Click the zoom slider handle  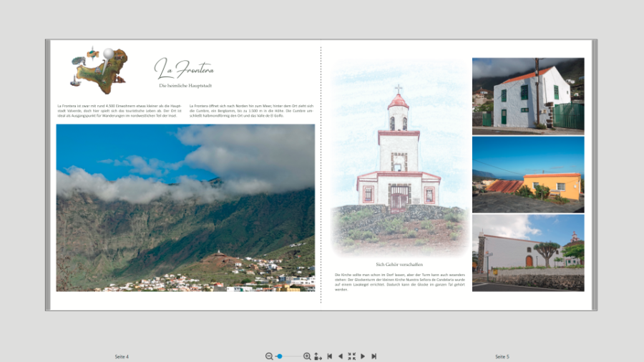coord(280,356)
